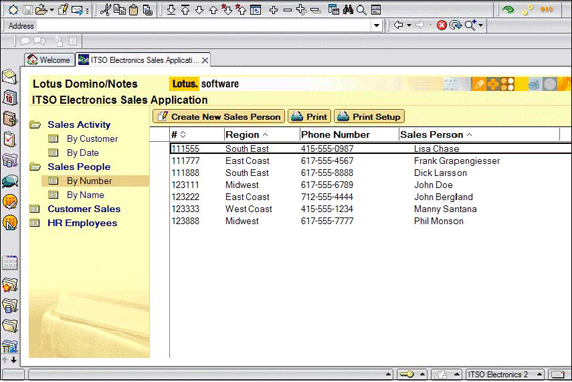Select the row for Frank Grapengiesser
The height and width of the screenshot is (382, 572).
tap(371, 161)
